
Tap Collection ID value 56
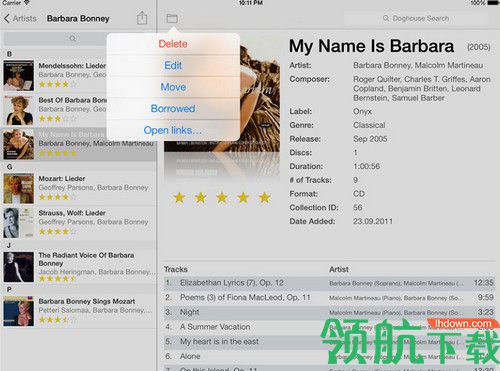click(358, 208)
